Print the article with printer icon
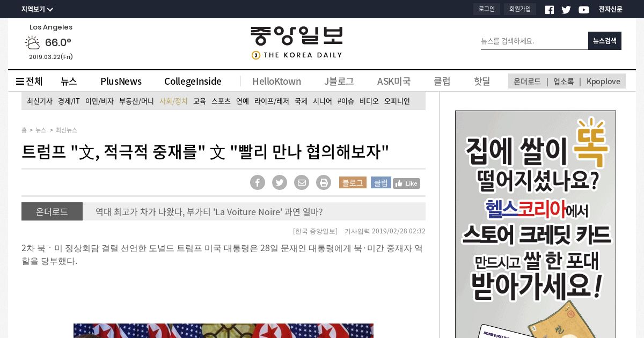Screen dimensions: 644x338 (x=324, y=182)
